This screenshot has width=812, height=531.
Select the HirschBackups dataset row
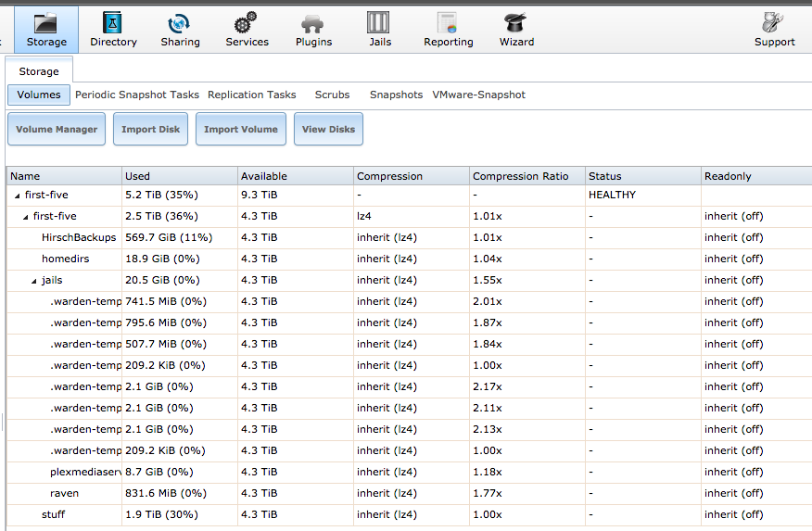(x=409, y=237)
